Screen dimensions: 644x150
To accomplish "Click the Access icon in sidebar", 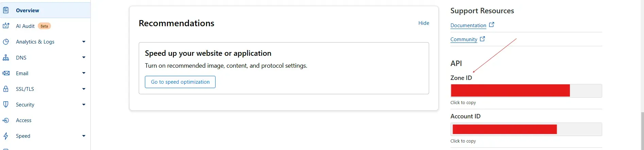I will click(x=6, y=120).
